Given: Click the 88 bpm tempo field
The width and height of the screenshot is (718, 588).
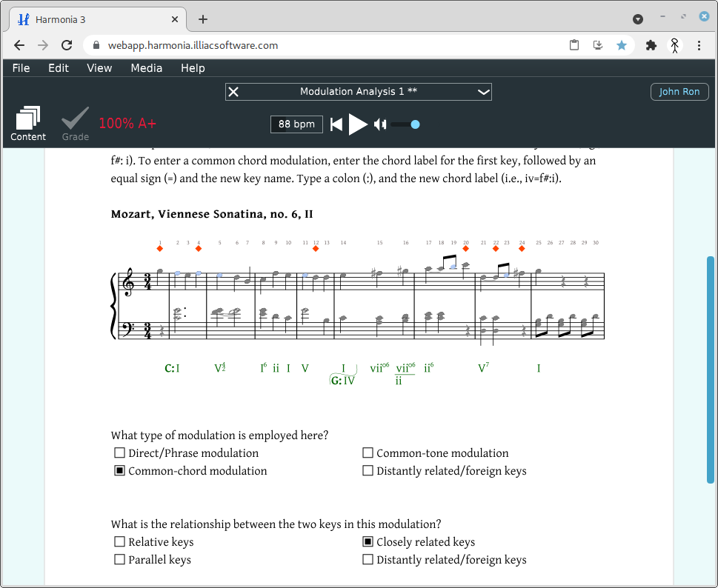Looking at the screenshot, I should (x=296, y=124).
